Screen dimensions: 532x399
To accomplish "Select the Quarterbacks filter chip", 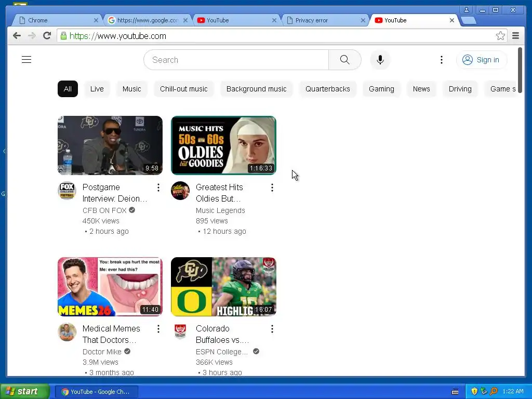I will point(327,89).
